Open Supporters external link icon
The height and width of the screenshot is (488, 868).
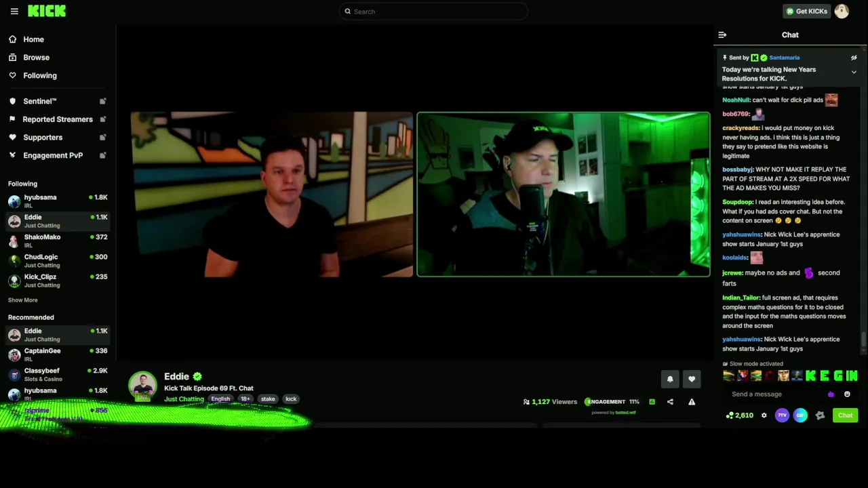tap(103, 137)
